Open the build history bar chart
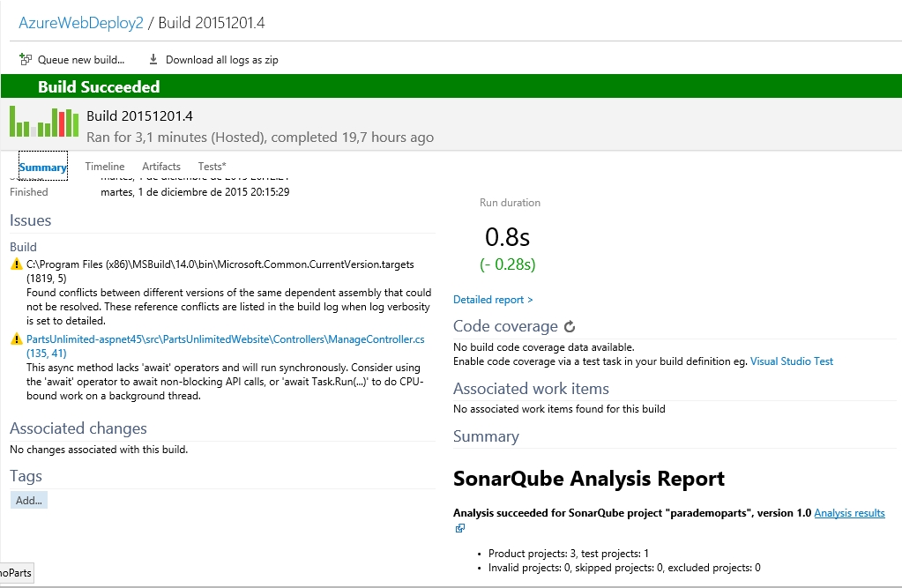The height and width of the screenshot is (588, 902). click(x=44, y=122)
